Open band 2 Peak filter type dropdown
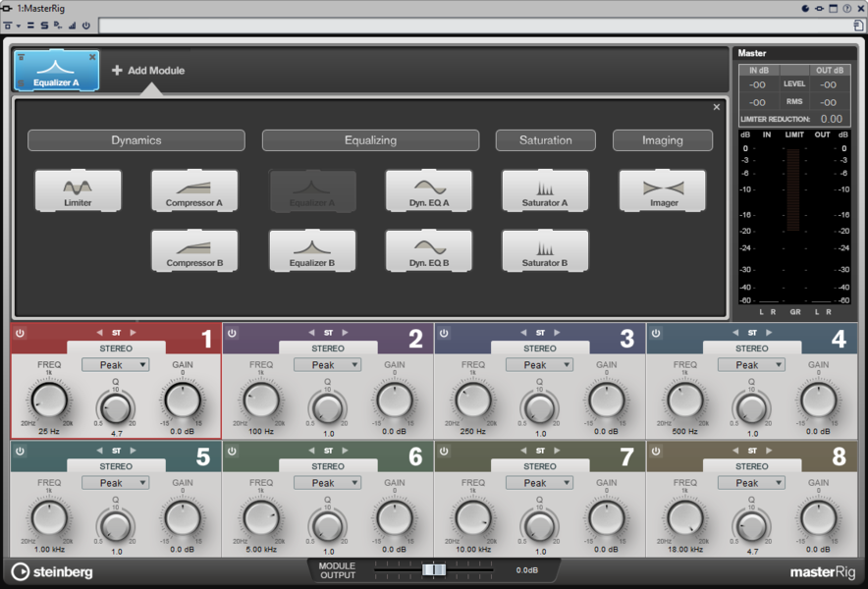 [327, 365]
